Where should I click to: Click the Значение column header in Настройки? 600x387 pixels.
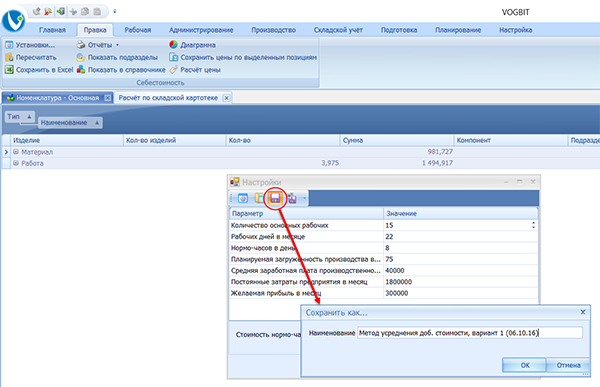pyautogui.click(x=461, y=214)
